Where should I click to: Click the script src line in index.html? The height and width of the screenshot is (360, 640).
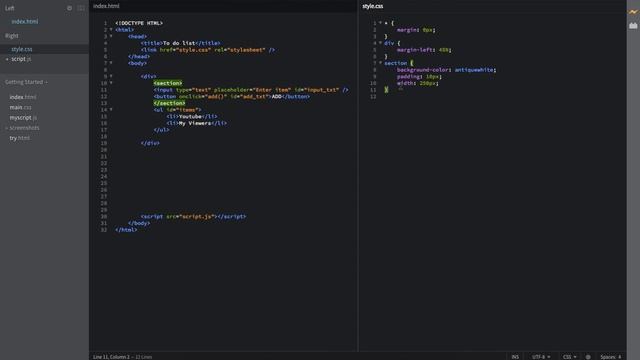pyautogui.click(x=193, y=216)
